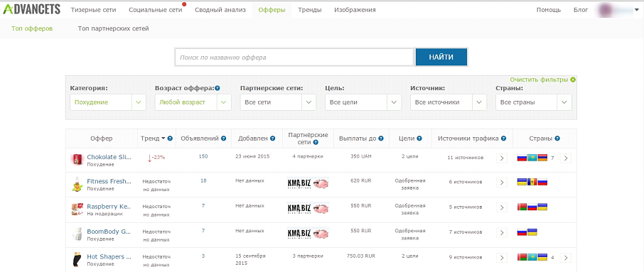Screen dimensions: 644x272
Task: Click info icon next to Объявлений header
Action: (x=223, y=138)
